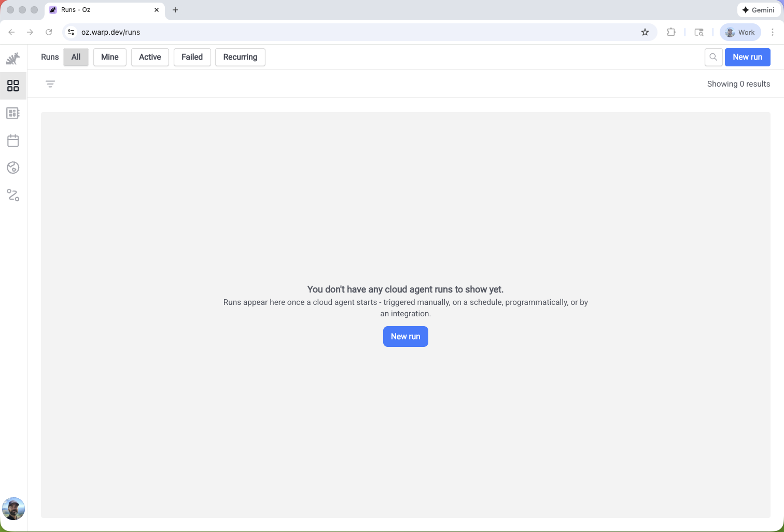784x532 pixels.
Task: Show Active runs
Action: tap(150, 57)
